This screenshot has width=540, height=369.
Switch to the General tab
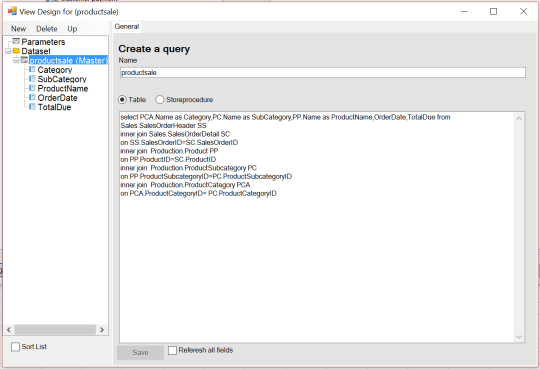point(127,27)
